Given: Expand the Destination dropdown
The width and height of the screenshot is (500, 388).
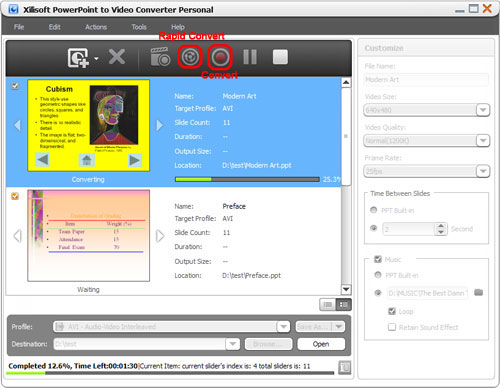Looking at the screenshot, I should [x=233, y=344].
